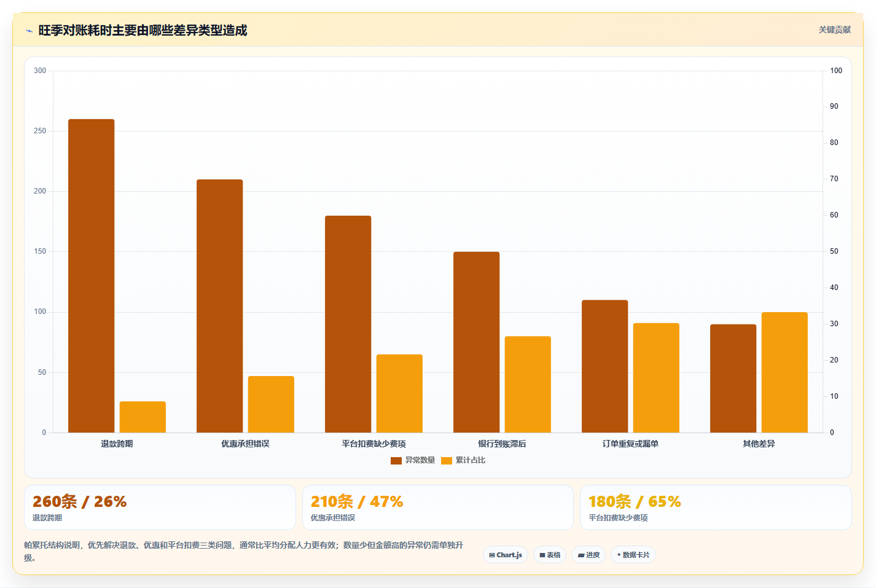Select the orange bar for 银行到账滞后
The width and height of the screenshot is (876, 588).
click(528, 385)
